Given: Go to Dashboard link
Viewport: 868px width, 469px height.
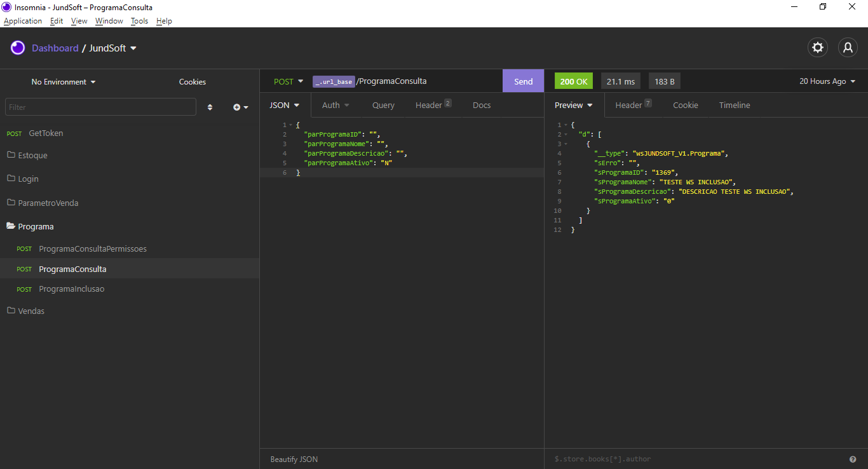Looking at the screenshot, I should (x=55, y=48).
